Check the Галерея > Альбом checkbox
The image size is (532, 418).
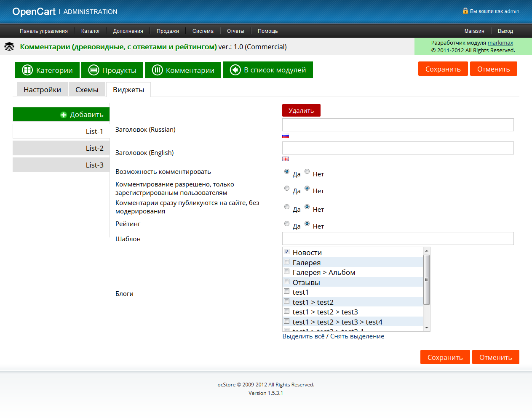[286, 272]
